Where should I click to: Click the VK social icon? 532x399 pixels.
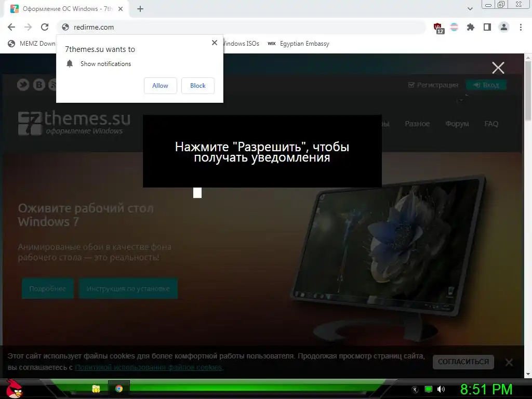coord(39,85)
